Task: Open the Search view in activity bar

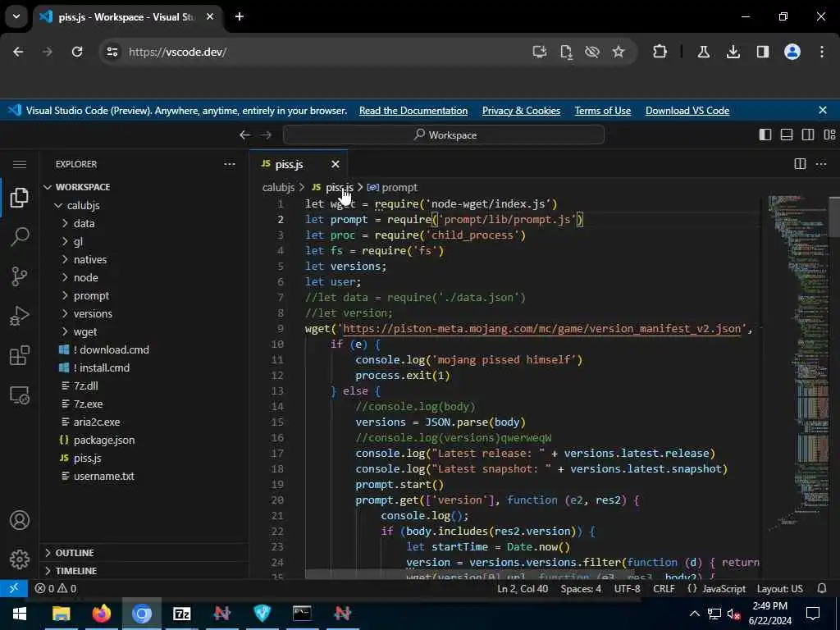Action: 20,237
